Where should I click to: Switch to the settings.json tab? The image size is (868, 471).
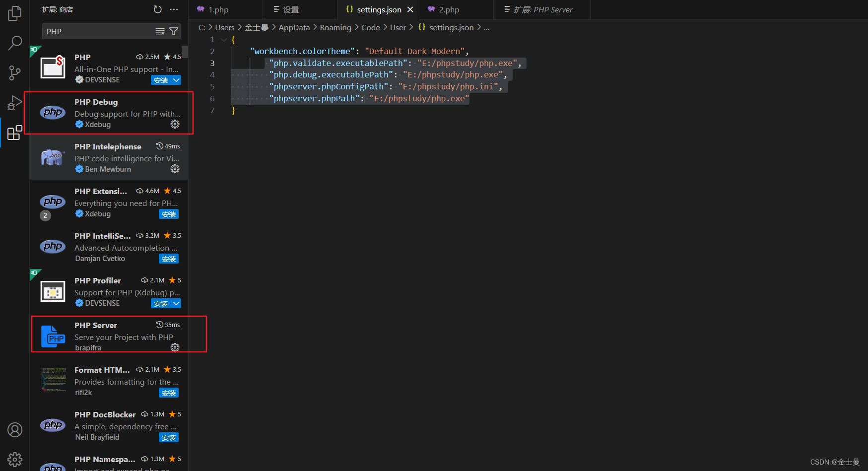(379, 9)
